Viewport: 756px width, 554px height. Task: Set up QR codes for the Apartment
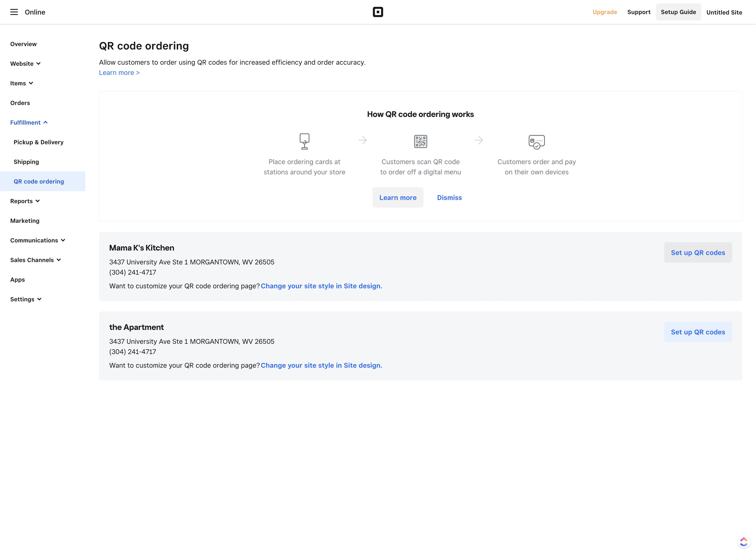[x=698, y=332]
